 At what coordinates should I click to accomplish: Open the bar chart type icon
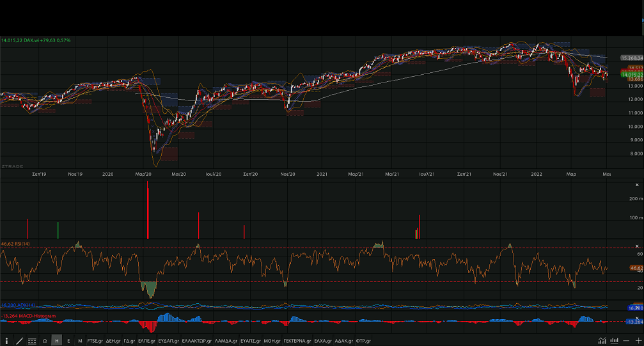coord(615,341)
